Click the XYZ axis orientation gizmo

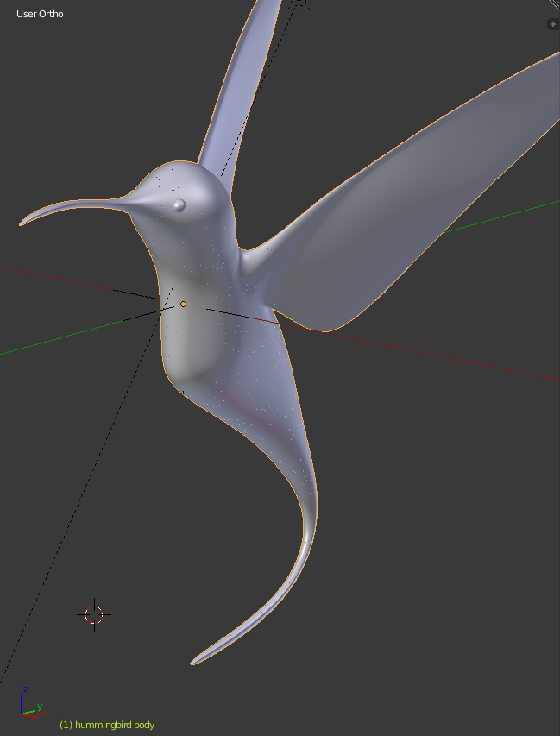coord(32,703)
